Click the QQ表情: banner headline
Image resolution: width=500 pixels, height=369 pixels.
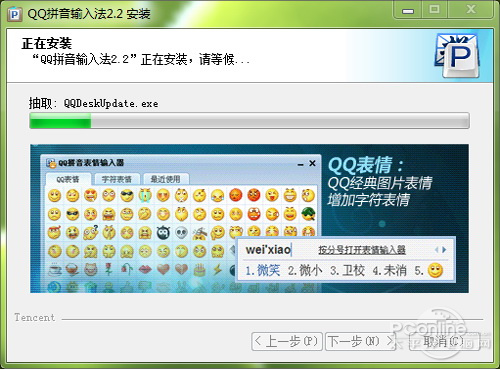366,165
